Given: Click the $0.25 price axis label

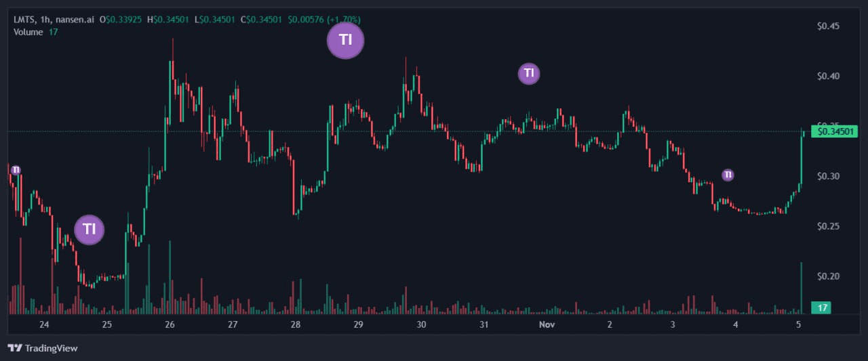Looking at the screenshot, I should [829, 226].
